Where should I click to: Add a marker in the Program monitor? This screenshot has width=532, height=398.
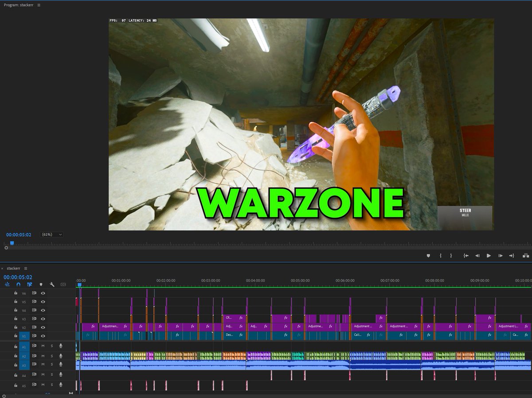tap(428, 256)
